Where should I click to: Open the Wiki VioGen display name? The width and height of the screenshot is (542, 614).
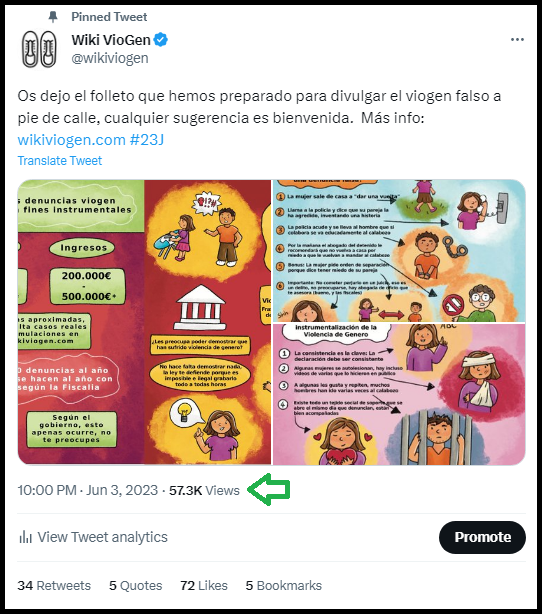[111, 40]
